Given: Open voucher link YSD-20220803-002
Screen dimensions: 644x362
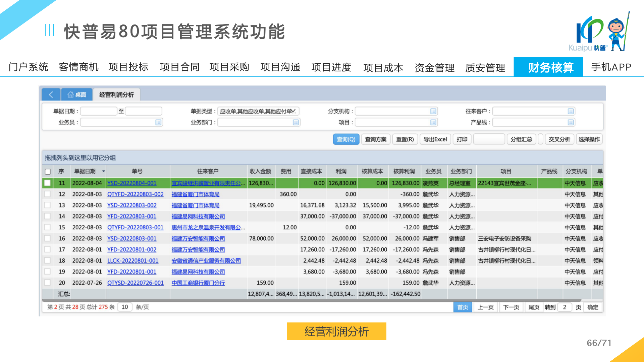Looking at the screenshot, I should coord(132,205).
